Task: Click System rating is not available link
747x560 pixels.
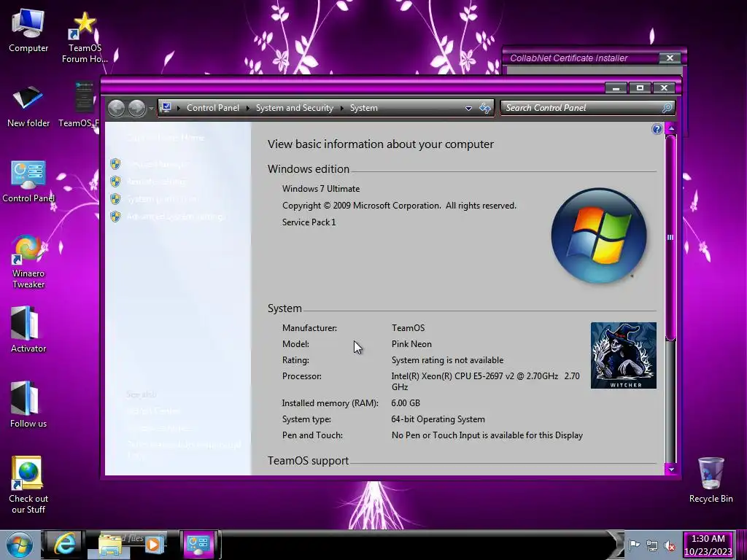Action: tap(447, 360)
